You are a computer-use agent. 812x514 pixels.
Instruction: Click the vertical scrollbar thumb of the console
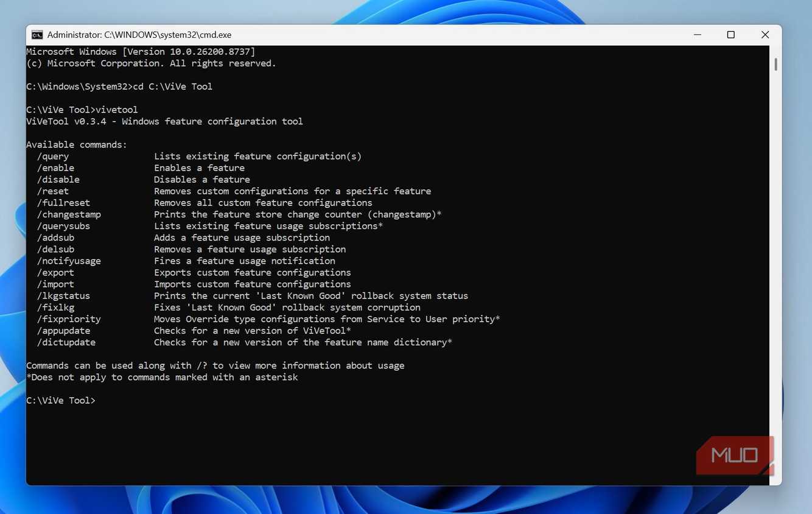tap(775, 64)
